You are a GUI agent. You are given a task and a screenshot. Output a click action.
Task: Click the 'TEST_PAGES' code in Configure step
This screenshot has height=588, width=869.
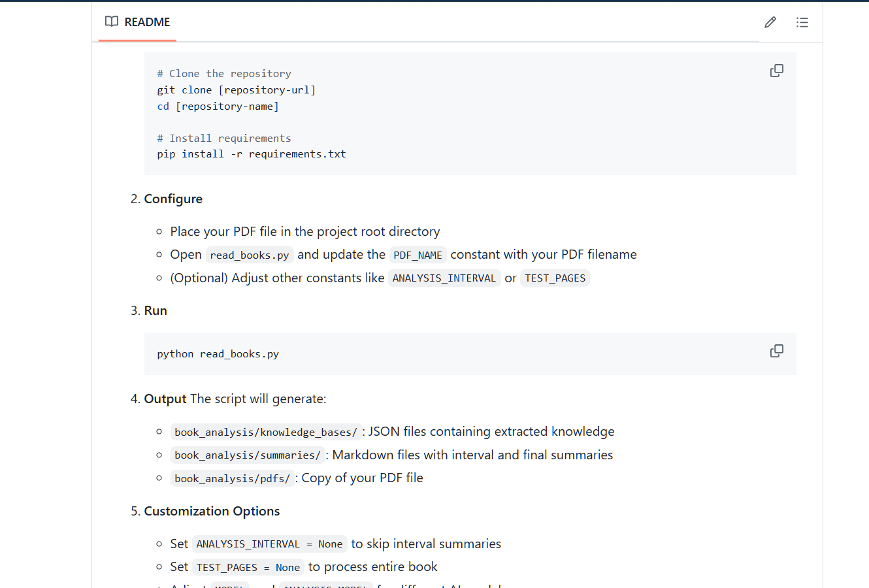point(555,278)
